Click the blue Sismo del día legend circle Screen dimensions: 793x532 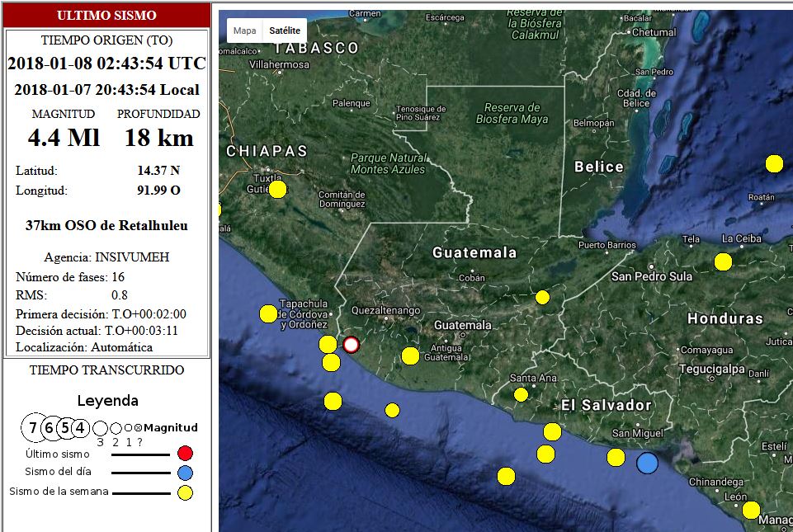click(x=185, y=473)
